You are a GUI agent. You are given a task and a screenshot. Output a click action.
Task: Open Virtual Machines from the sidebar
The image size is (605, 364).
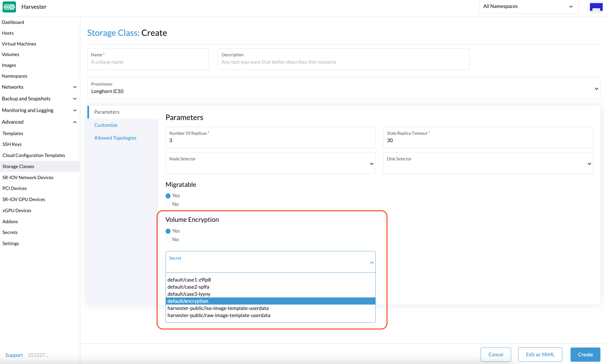[x=19, y=44]
